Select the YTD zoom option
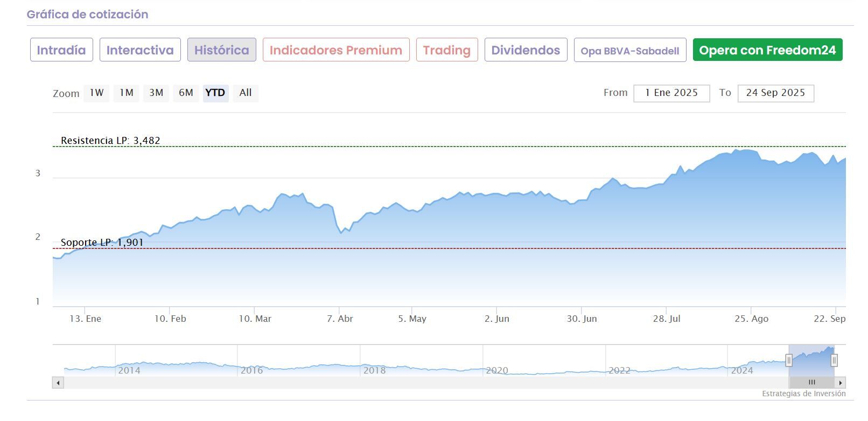This screenshot has height=421, width=868. [215, 93]
